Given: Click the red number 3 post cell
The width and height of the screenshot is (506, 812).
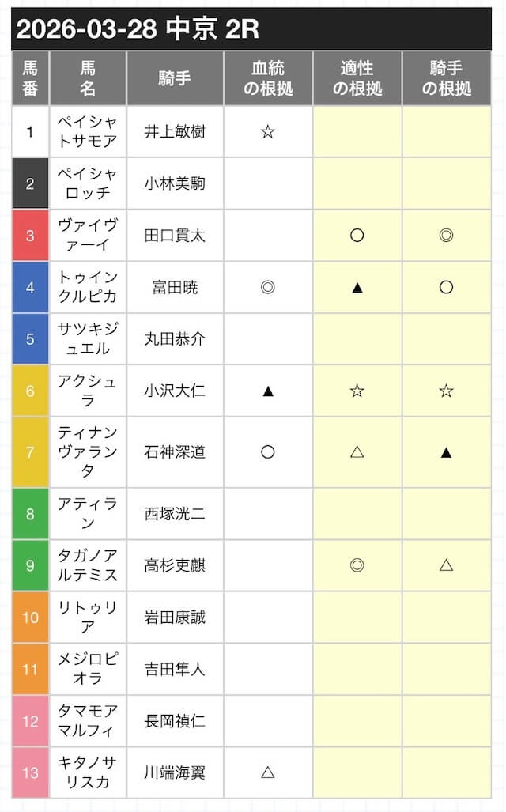Looking at the screenshot, I should pos(30,235).
